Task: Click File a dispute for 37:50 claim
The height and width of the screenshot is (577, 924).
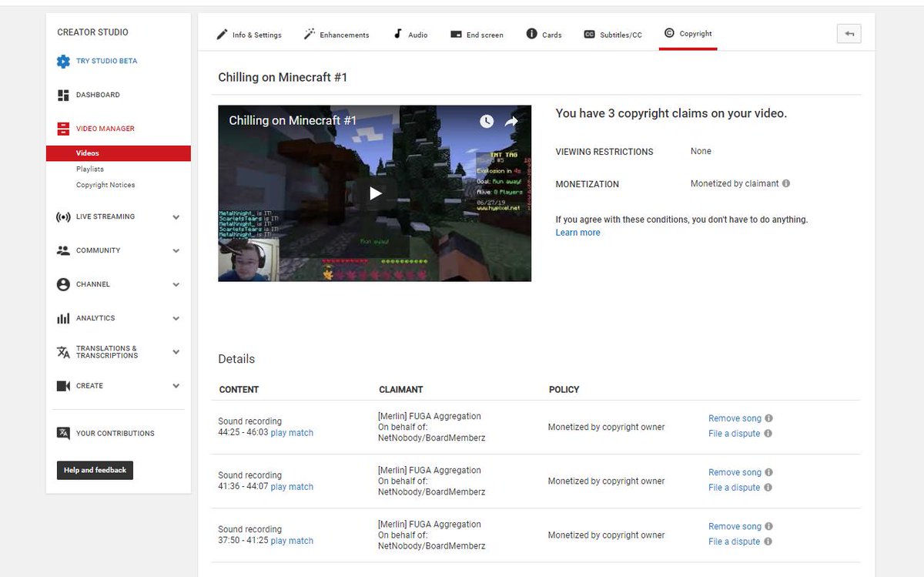Action: 734,542
